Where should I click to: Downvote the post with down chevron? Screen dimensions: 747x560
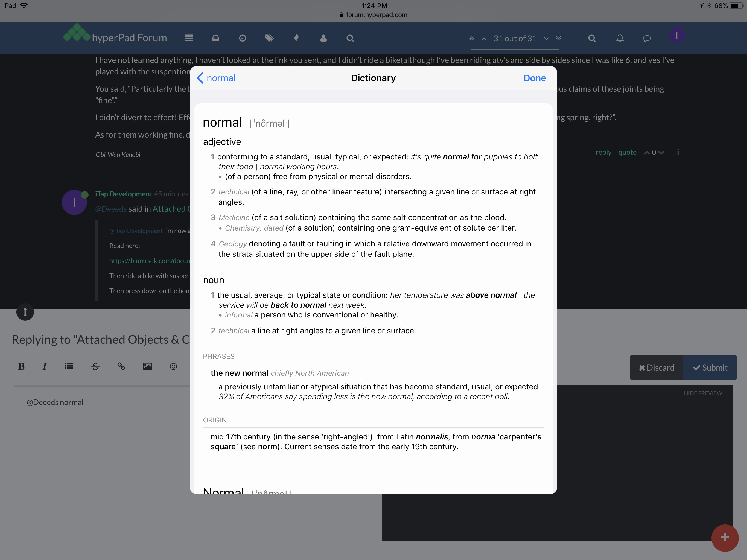pyautogui.click(x=661, y=153)
